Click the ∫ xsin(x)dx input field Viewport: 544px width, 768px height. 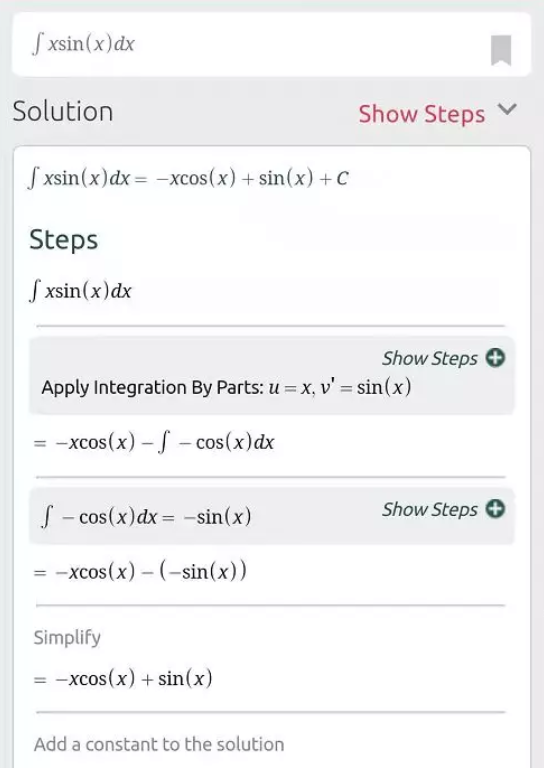[x=271, y=45]
